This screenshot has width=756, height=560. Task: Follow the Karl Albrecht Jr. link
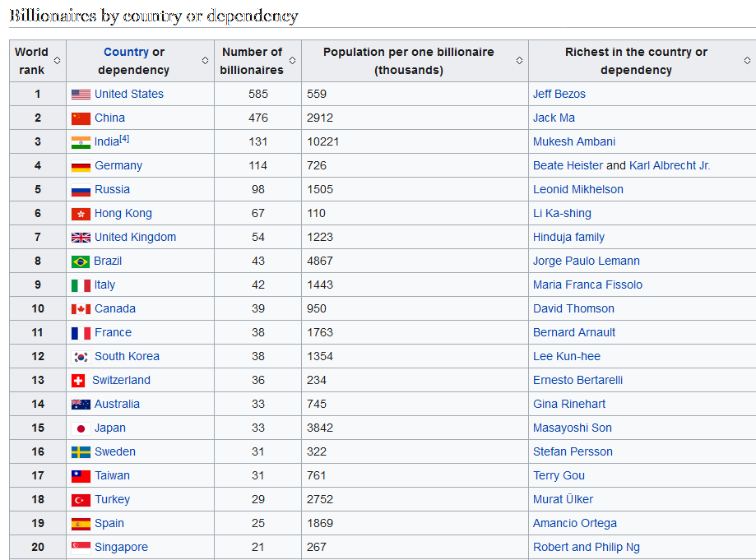coord(670,165)
